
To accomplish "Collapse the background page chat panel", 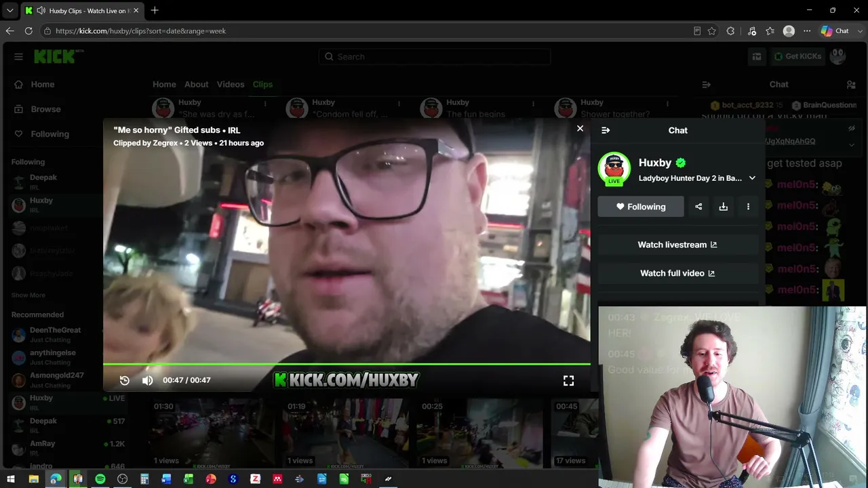I will (x=706, y=85).
